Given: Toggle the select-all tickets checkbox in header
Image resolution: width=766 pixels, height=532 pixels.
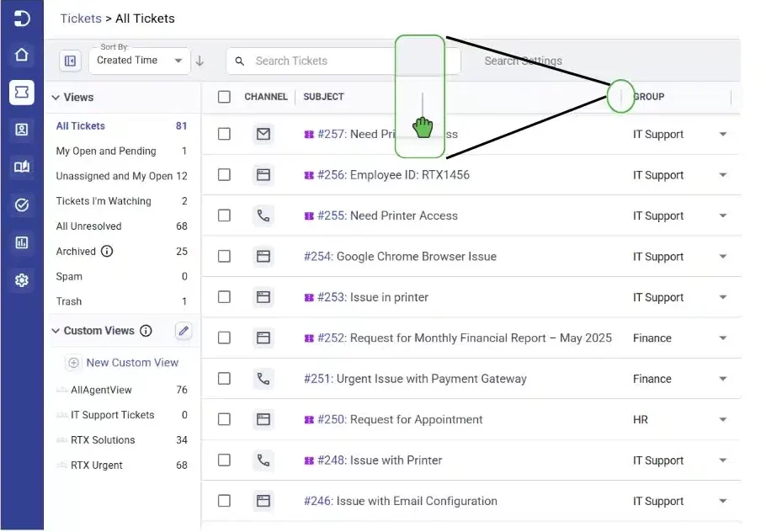Looking at the screenshot, I should [224, 97].
